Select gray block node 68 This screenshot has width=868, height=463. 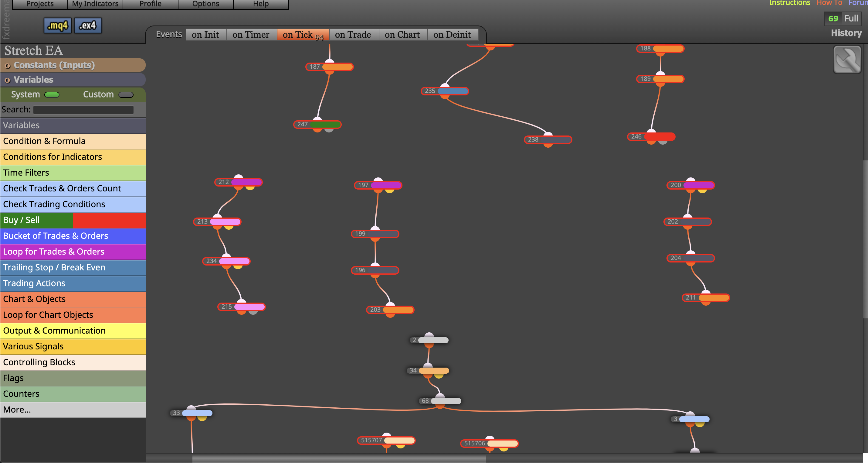[x=440, y=401]
